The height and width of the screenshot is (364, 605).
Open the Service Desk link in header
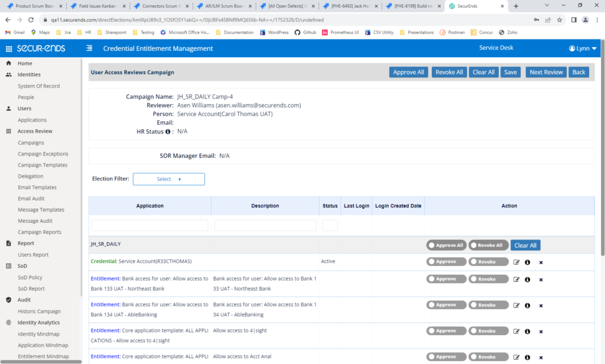click(x=496, y=48)
